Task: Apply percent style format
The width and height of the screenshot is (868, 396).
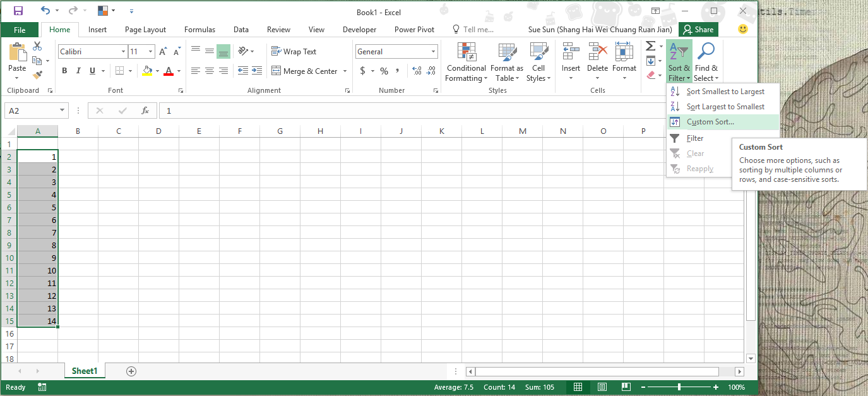Action: click(x=384, y=71)
